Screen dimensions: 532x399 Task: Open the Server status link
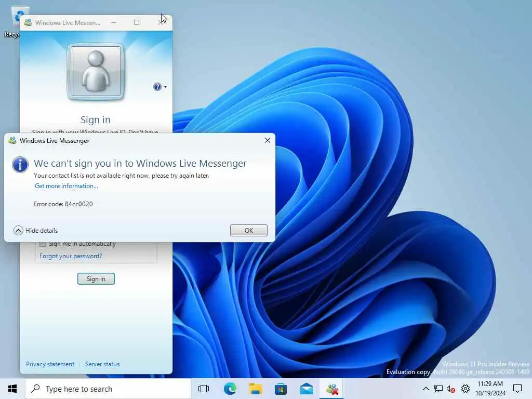pyautogui.click(x=102, y=364)
